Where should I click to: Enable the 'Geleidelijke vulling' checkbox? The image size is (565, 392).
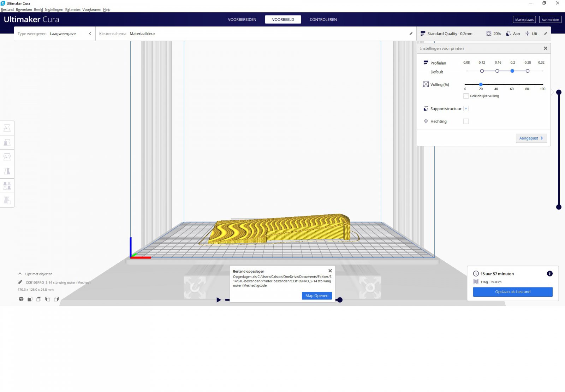point(466,96)
